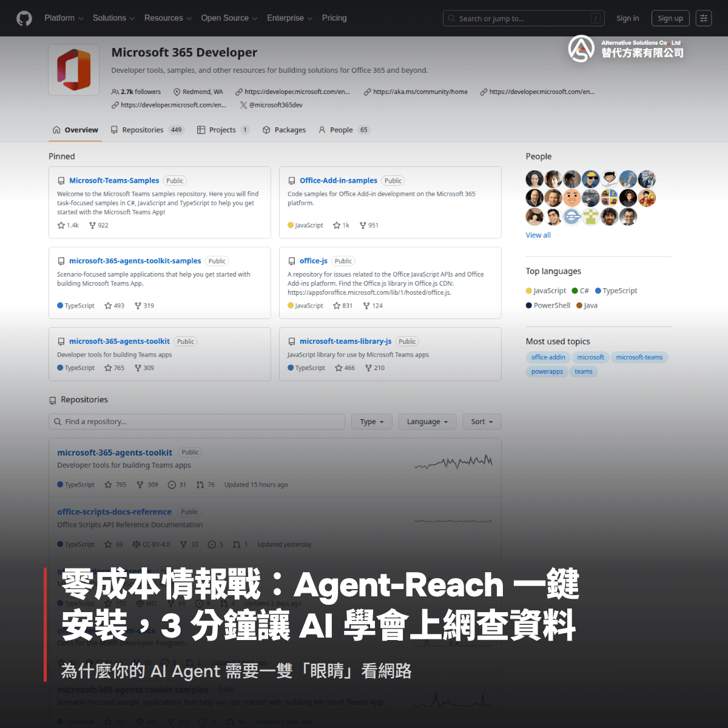Viewport: 728px width, 728px height.
Task: Filter by TypeScript in Top languages
Action: (616, 291)
